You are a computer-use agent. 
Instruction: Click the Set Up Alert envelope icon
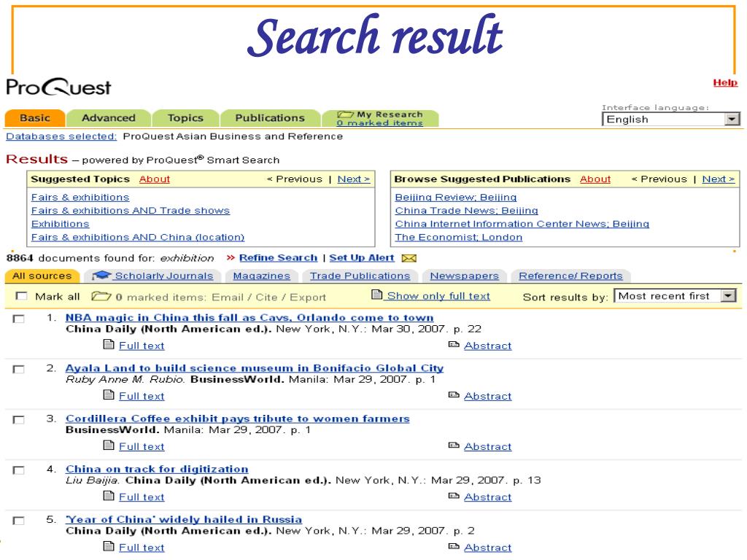click(x=409, y=258)
